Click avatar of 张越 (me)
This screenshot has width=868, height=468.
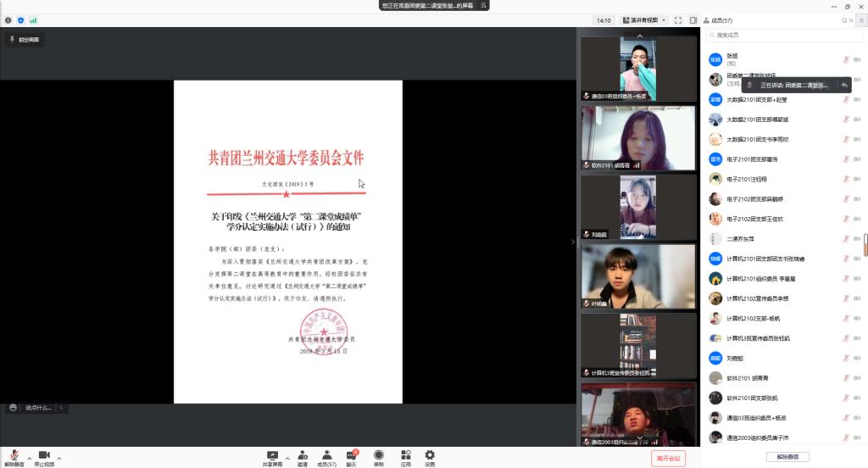[715, 58]
